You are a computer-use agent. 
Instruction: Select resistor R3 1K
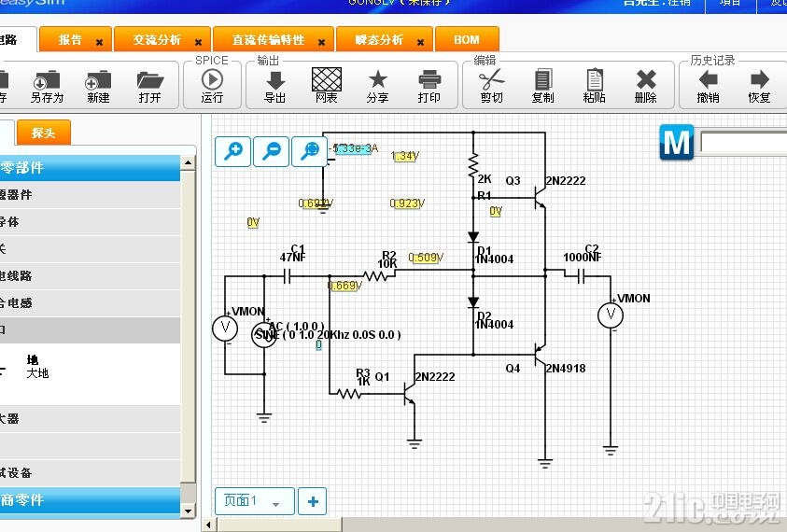pos(349,394)
